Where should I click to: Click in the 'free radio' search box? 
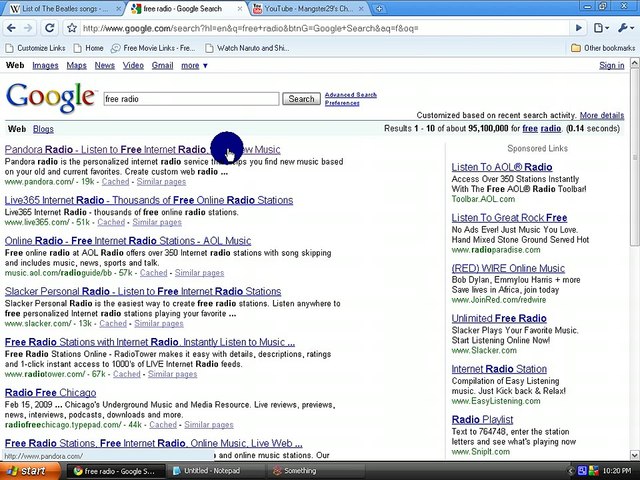point(191,99)
